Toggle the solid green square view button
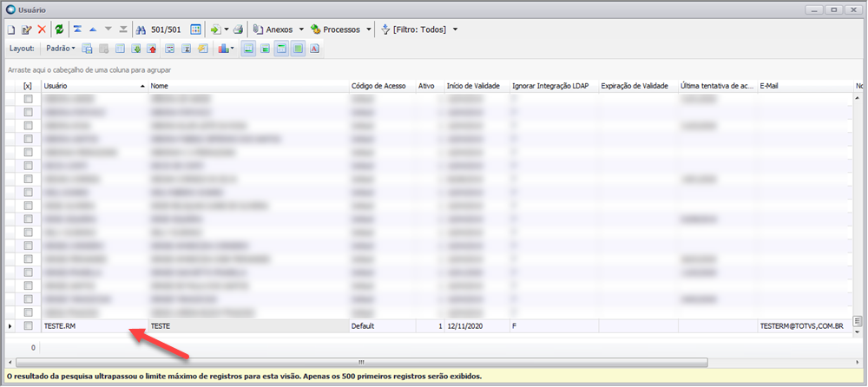The image size is (868, 387). (x=299, y=49)
